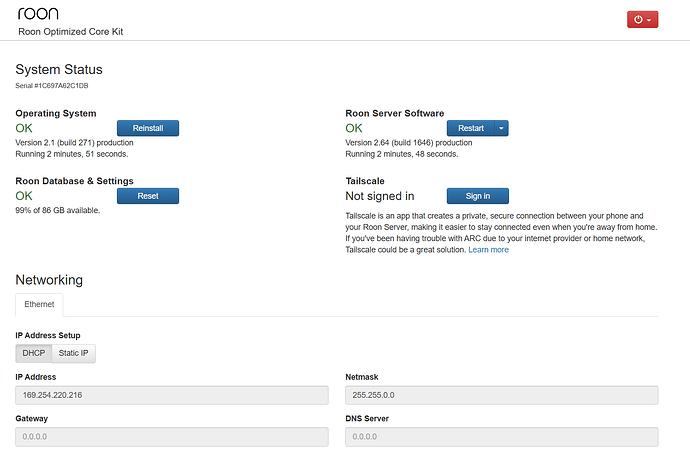Focus the DNS Server input field
The width and height of the screenshot is (690, 470).
pos(502,437)
